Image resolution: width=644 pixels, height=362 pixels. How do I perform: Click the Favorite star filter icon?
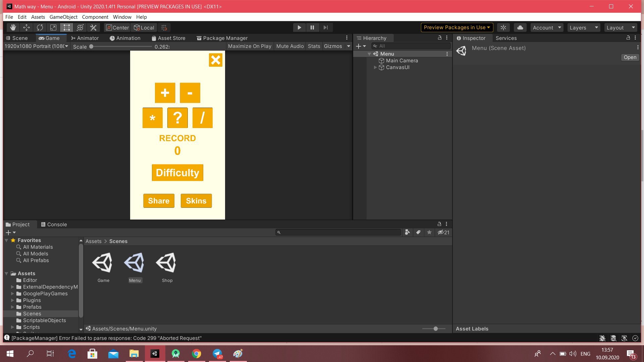(x=429, y=232)
